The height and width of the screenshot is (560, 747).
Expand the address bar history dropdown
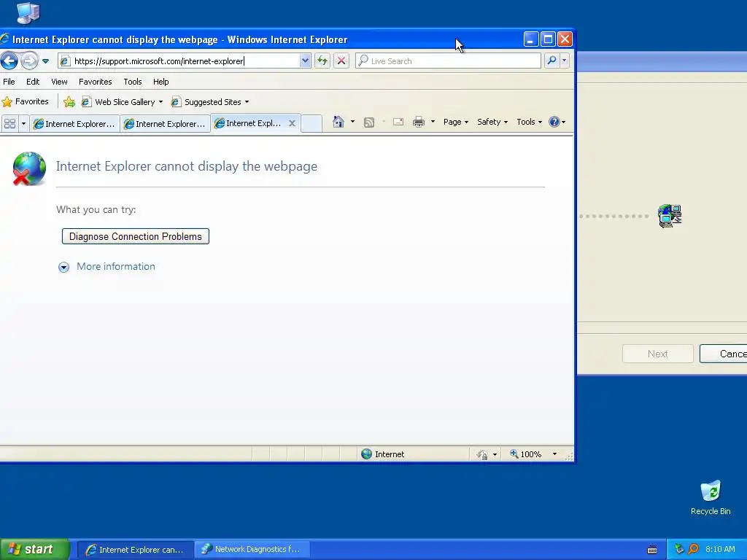pyautogui.click(x=305, y=61)
